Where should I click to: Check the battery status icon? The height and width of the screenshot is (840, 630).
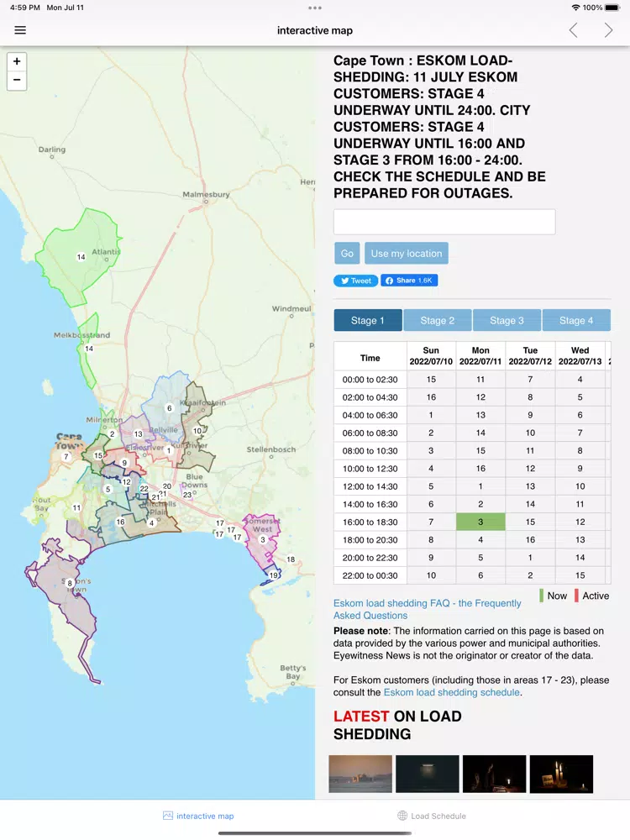tap(612, 8)
